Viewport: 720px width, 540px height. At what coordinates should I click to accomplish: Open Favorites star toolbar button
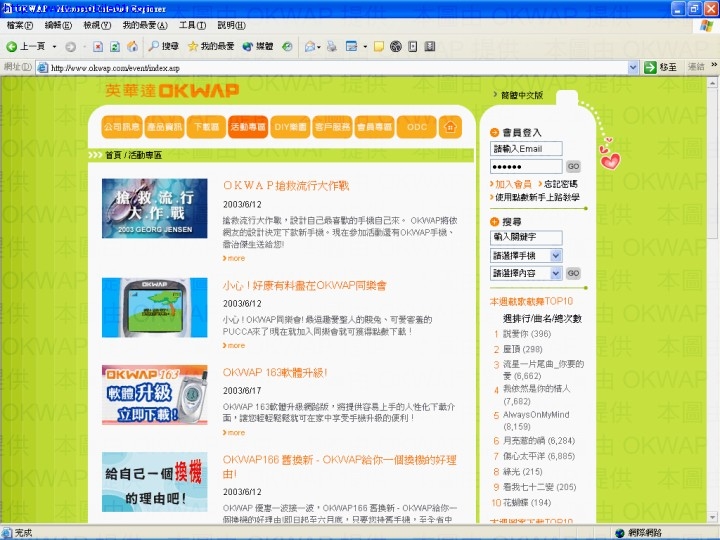[x=211, y=46]
